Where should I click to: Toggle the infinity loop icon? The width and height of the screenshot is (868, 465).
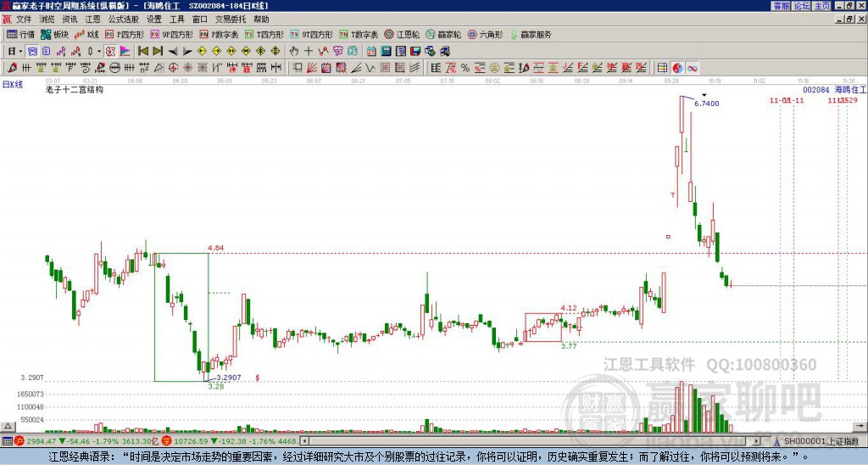693,68
